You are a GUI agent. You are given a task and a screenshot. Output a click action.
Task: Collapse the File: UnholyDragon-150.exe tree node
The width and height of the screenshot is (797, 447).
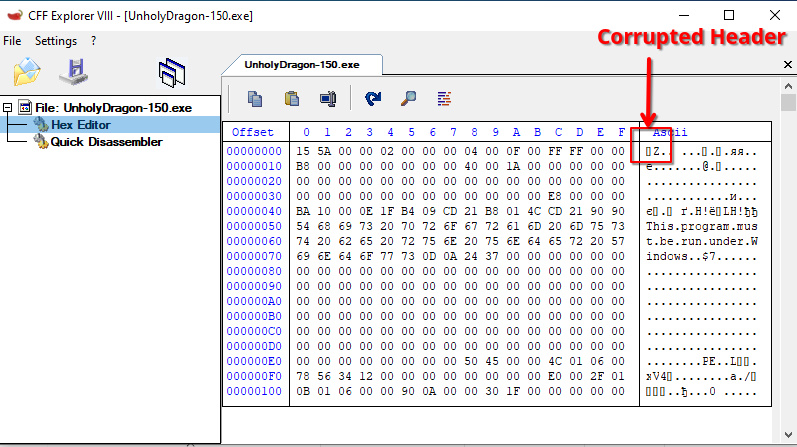[x=9, y=107]
